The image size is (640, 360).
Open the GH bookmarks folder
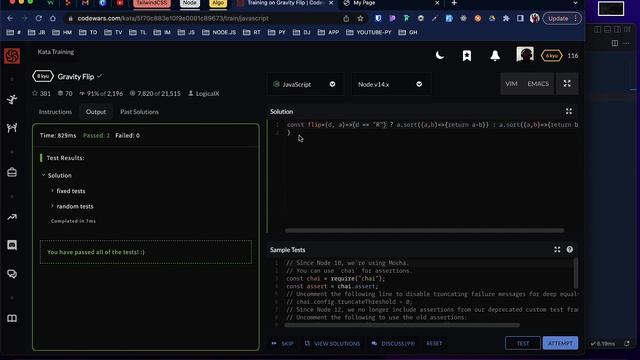click(408, 32)
